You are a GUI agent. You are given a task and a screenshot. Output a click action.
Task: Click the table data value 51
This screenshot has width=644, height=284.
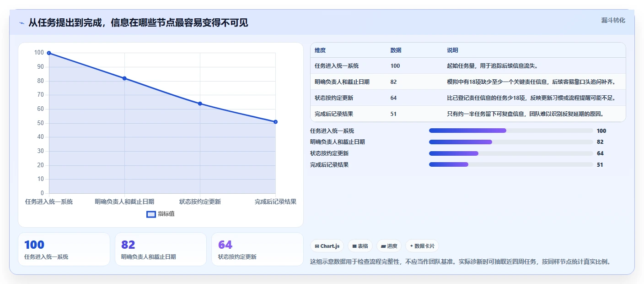pyautogui.click(x=393, y=114)
